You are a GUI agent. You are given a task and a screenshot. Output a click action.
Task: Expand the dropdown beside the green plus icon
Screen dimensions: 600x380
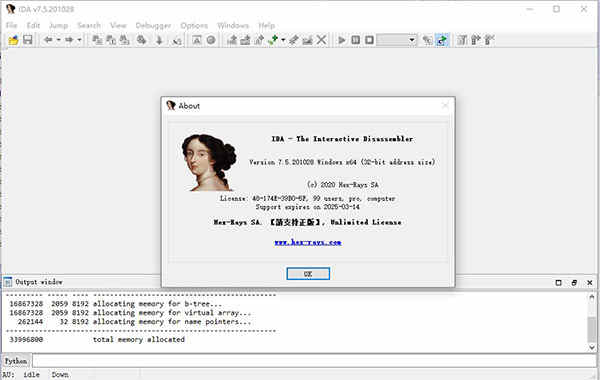tap(283, 40)
